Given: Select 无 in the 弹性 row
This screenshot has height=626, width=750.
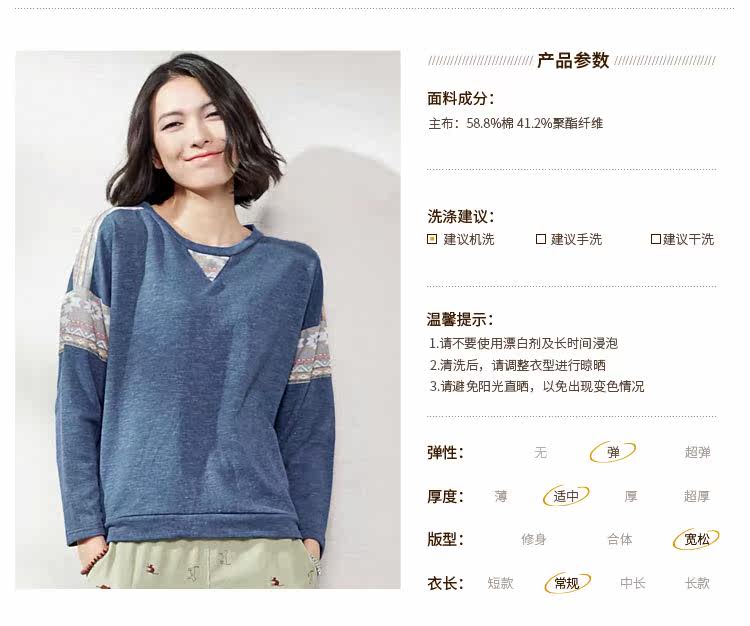Looking at the screenshot, I should click(x=540, y=452).
